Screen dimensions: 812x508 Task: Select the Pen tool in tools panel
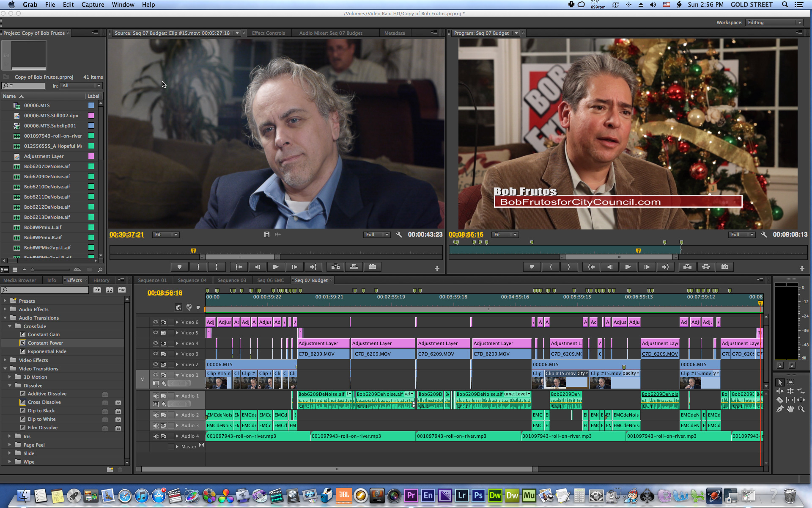[780, 409]
